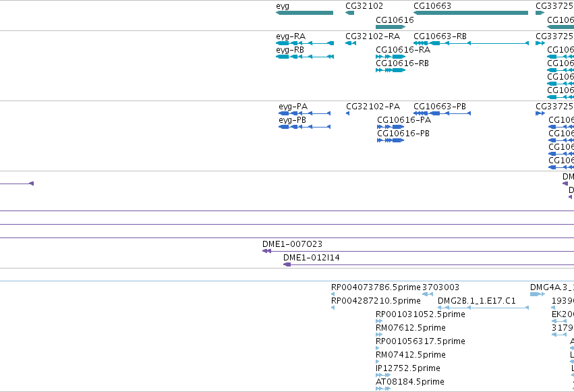Click the 'CG10616-RB' transcript label
This screenshot has height=392, width=574.
402,63
